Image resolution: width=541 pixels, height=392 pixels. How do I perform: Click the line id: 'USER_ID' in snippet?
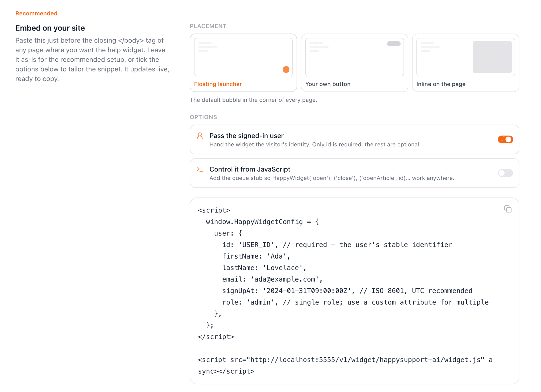click(337, 245)
